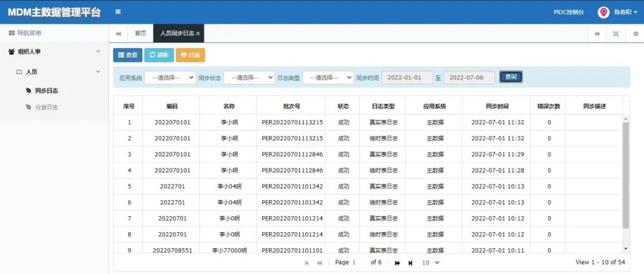Sort by 同步时间 column header
Screen dimensions: 644x274
pos(497,106)
